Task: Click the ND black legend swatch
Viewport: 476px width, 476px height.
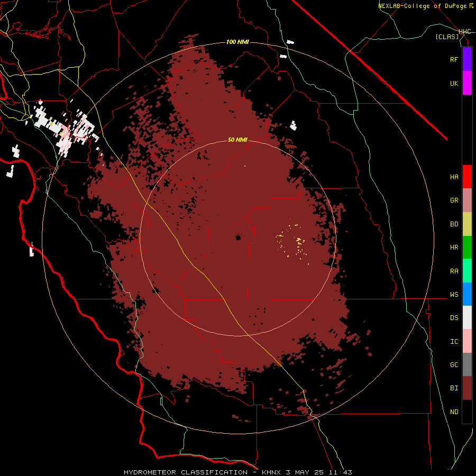Action: tap(467, 411)
